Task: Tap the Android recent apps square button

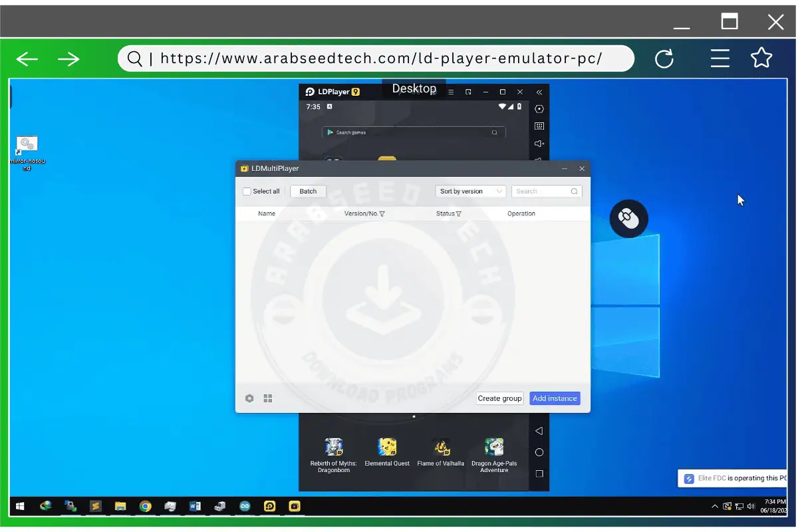Action: [x=539, y=473]
